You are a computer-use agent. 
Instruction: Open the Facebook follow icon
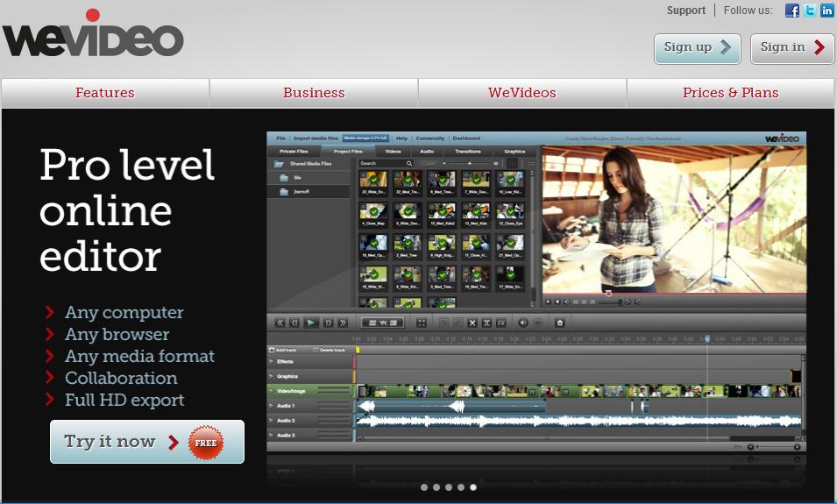pos(792,11)
